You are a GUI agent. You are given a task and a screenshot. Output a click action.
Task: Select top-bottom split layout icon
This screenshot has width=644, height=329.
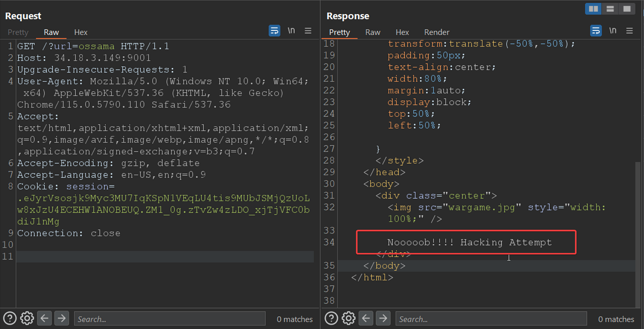pyautogui.click(x=610, y=9)
